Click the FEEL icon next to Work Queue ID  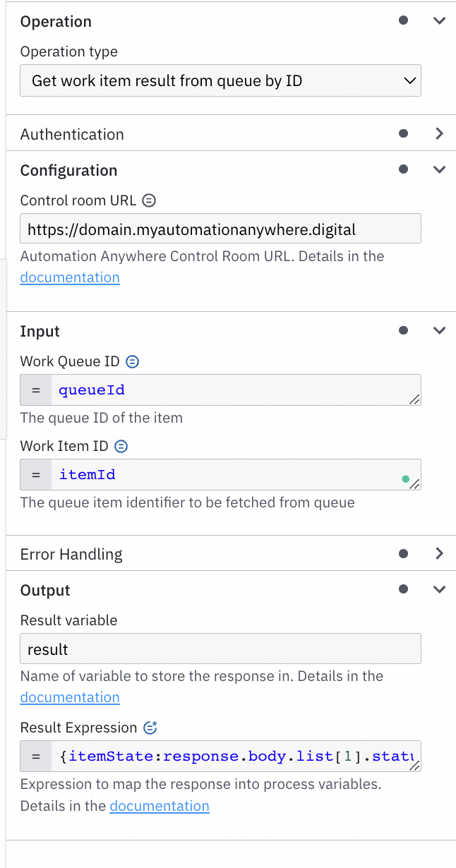click(x=132, y=362)
